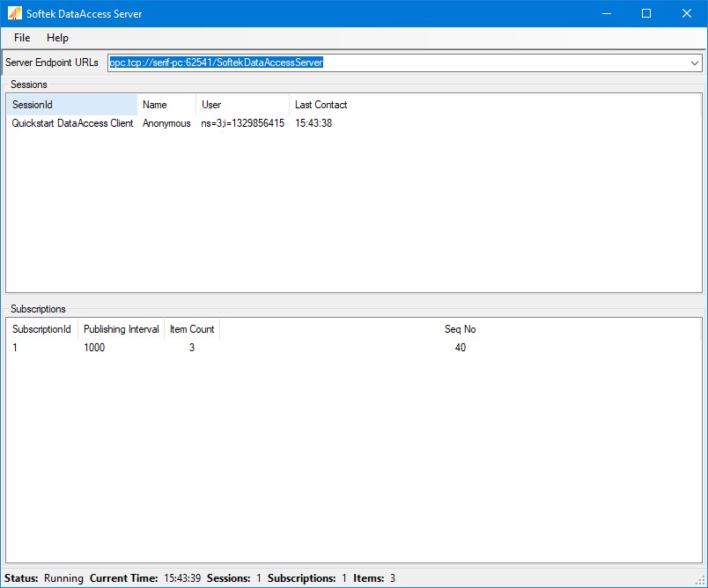Click the sequence number value 40

pos(460,348)
